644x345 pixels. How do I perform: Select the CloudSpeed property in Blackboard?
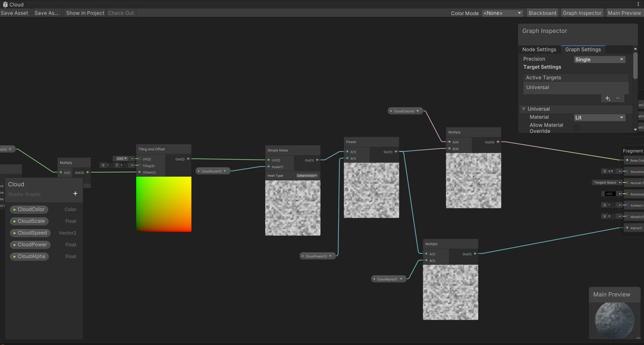tap(30, 233)
